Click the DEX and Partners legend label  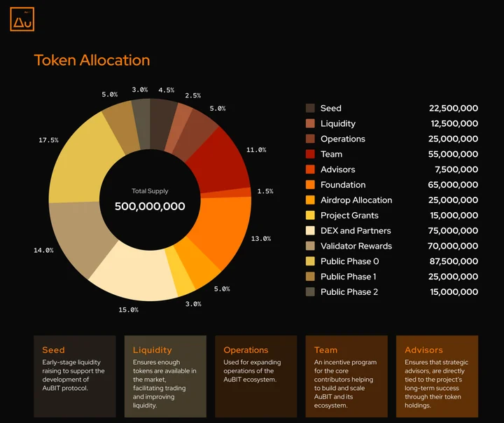356,230
